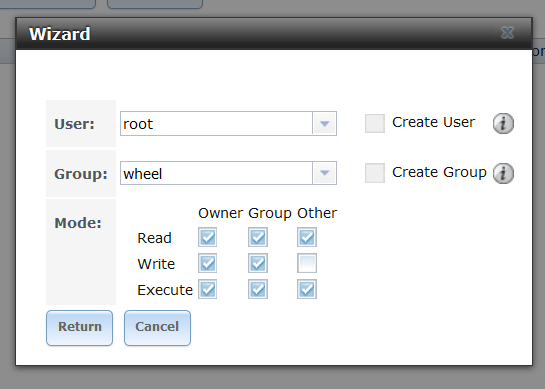Open the User dropdown arrow
The height and width of the screenshot is (389, 545).
325,123
